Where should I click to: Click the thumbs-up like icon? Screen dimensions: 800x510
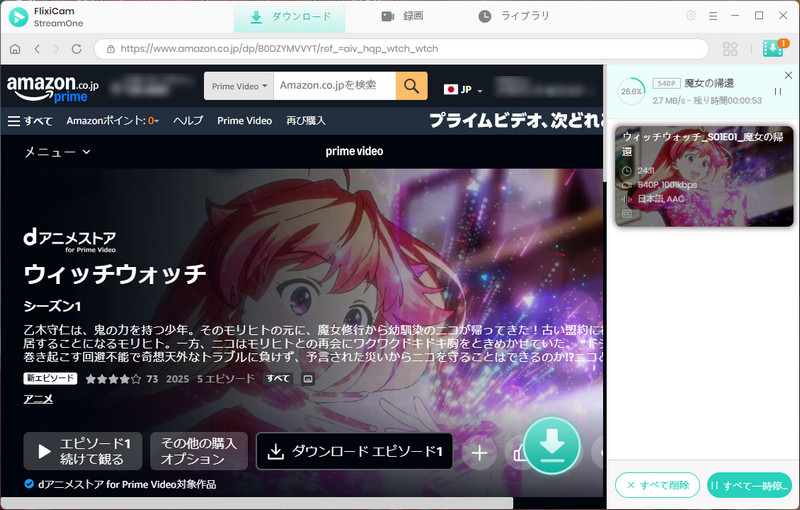tap(517, 453)
